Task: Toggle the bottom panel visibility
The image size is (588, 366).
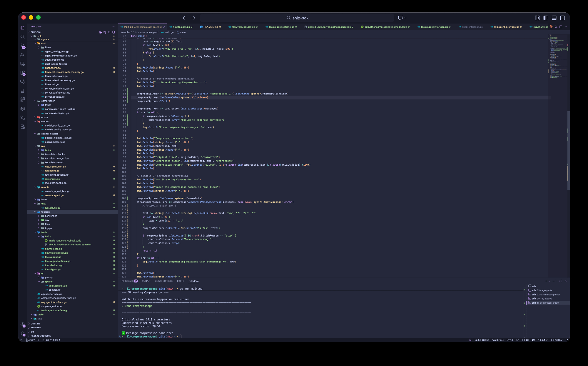Action: pos(554,18)
